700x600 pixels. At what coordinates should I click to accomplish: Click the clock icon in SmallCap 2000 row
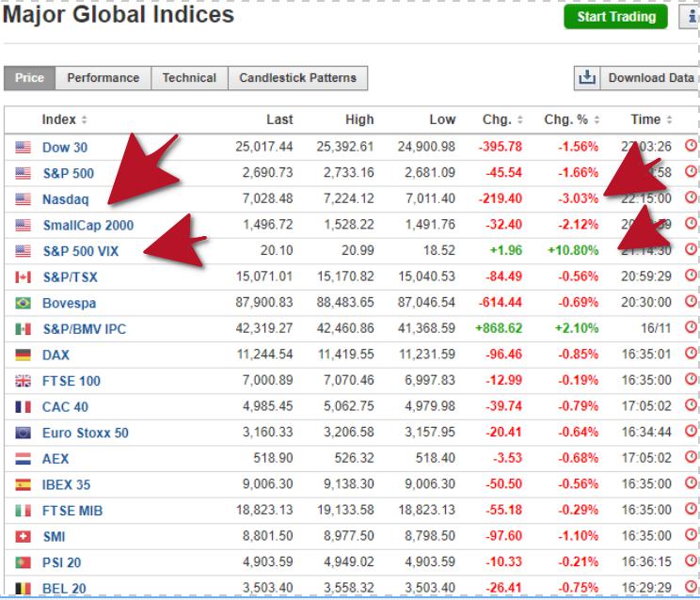692,223
